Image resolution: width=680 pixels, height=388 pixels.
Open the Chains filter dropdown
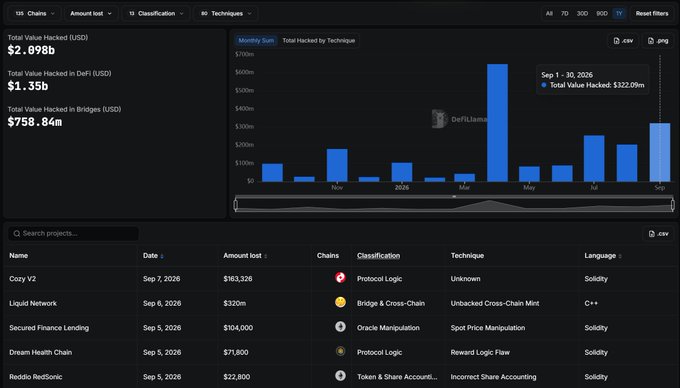35,13
